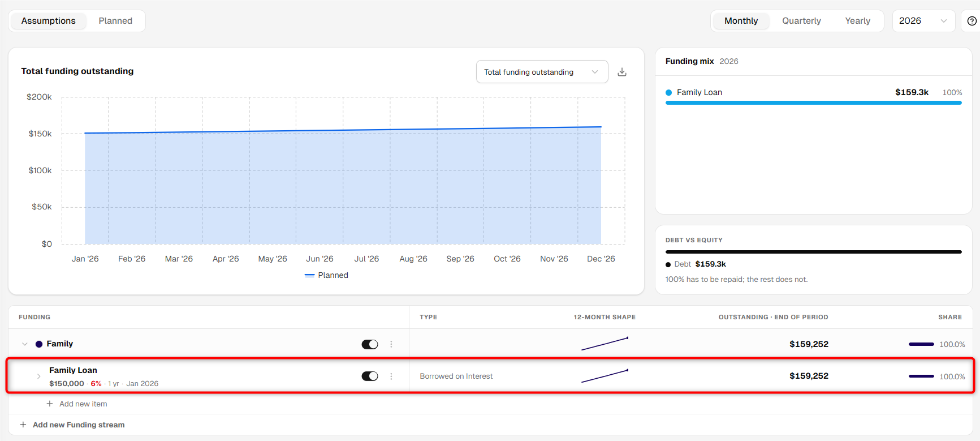Select the Monthly period option

741,21
